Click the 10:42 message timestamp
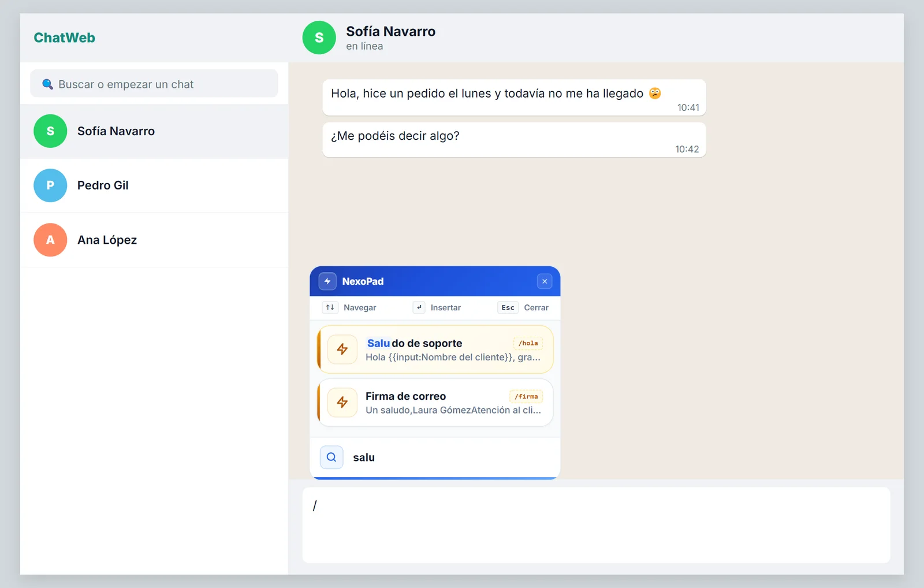The width and height of the screenshot is (924, 588). pos(687,149)
